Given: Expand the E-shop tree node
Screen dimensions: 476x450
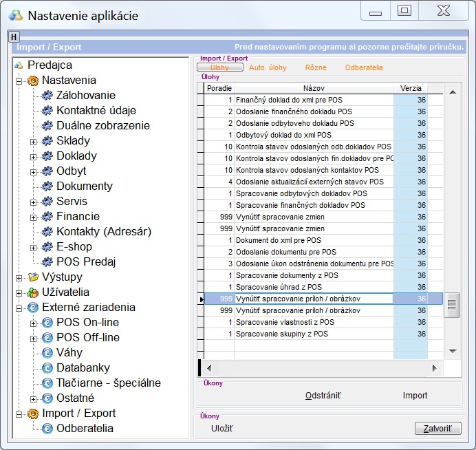Looking at the screenshot, I should click(x=33, y=247).
